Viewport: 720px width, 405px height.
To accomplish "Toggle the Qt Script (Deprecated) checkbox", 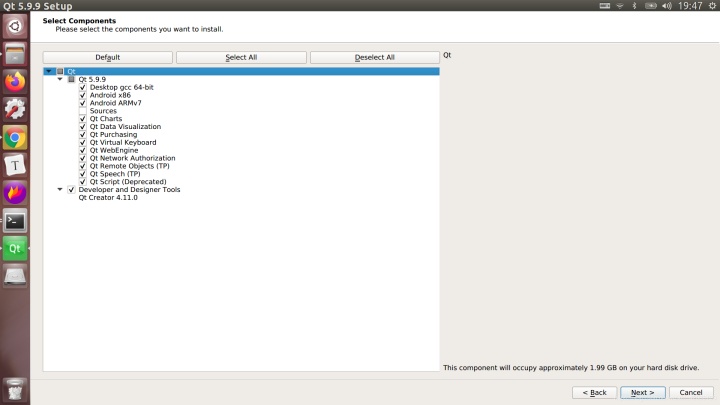I will point(83,181).
